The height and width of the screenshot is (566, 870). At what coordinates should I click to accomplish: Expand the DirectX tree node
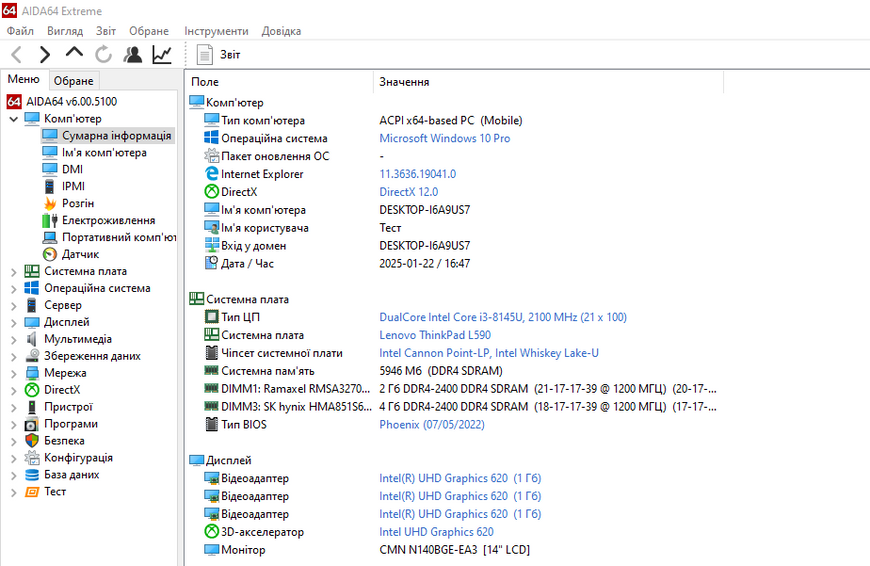(14, 391)
